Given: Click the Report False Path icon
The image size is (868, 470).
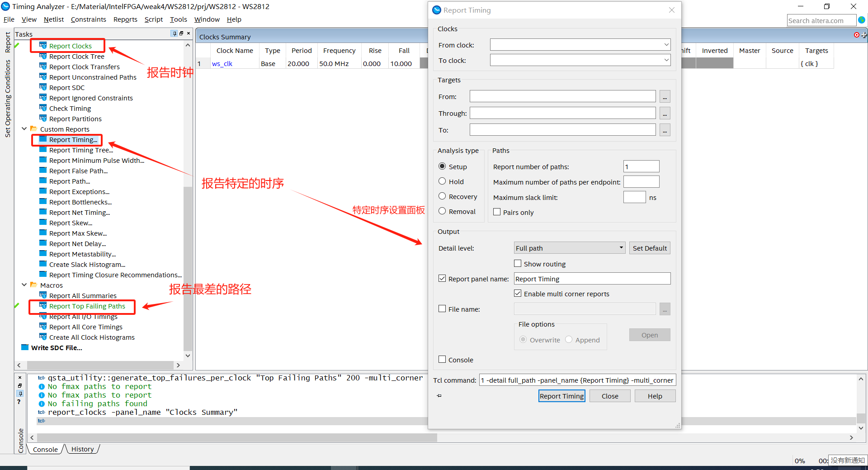Looking at the screenshot, I should [x=43, y=171].
